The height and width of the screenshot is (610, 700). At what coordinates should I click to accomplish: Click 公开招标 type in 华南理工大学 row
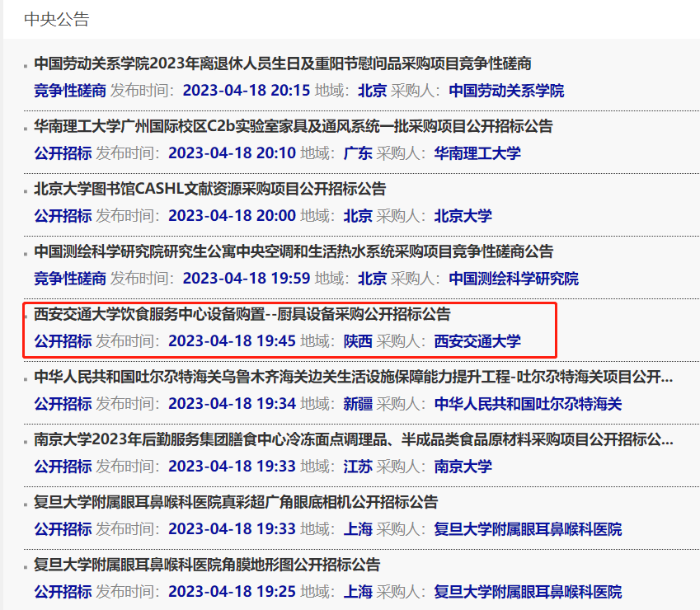[x=63, y=153]
